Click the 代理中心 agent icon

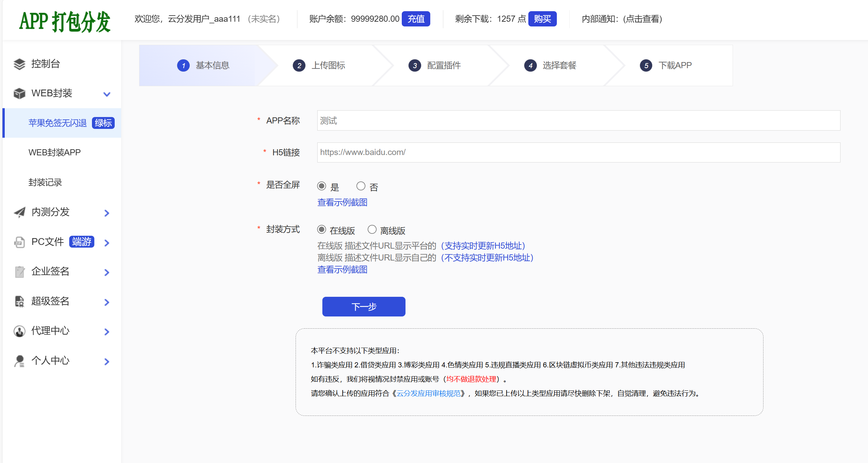19,331
